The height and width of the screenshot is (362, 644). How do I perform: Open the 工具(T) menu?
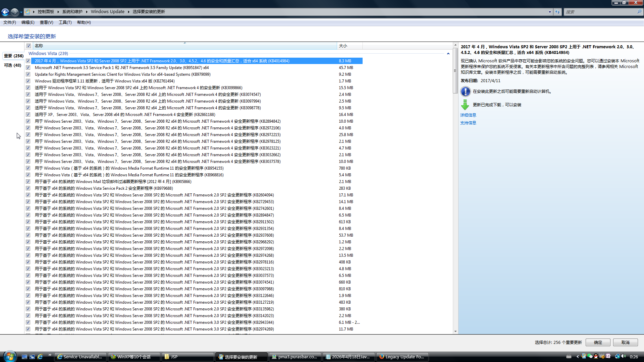[x=65, y=22]
